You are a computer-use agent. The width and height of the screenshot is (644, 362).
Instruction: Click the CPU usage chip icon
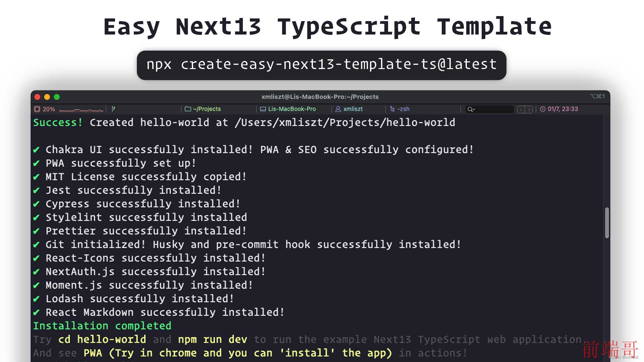[x=37, y=109]
